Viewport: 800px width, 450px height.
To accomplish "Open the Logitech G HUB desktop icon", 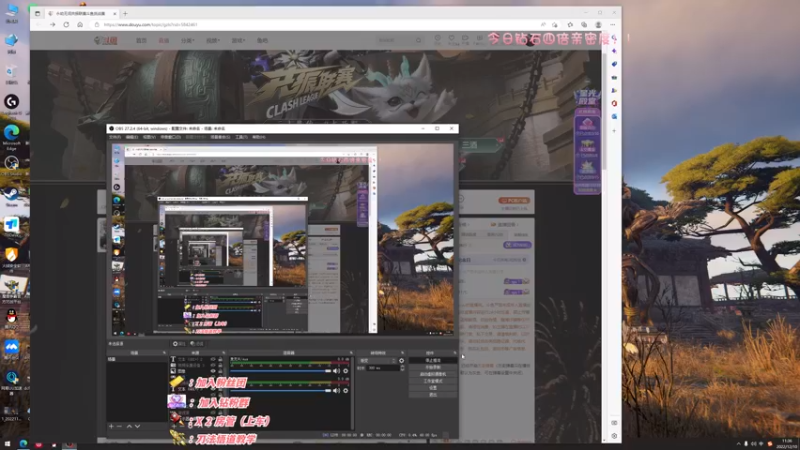I will pos(11,102).
